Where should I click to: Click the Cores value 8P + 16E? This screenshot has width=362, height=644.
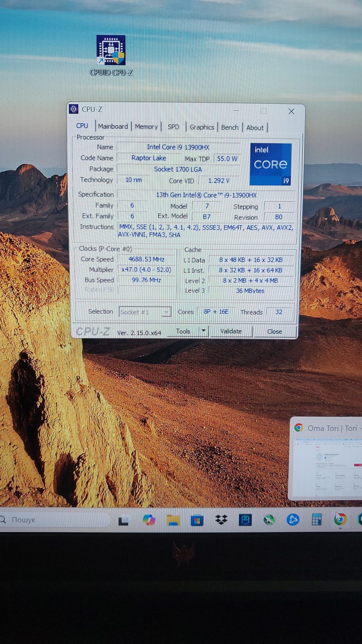coord(216,312)
